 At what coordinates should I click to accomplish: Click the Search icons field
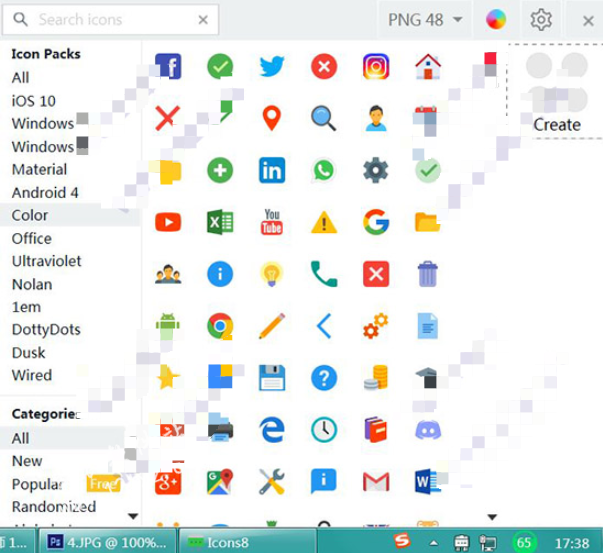point(111,20)
